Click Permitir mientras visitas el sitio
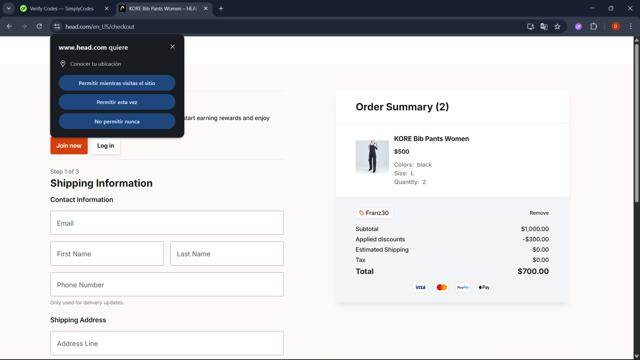 tap(117, 83)
